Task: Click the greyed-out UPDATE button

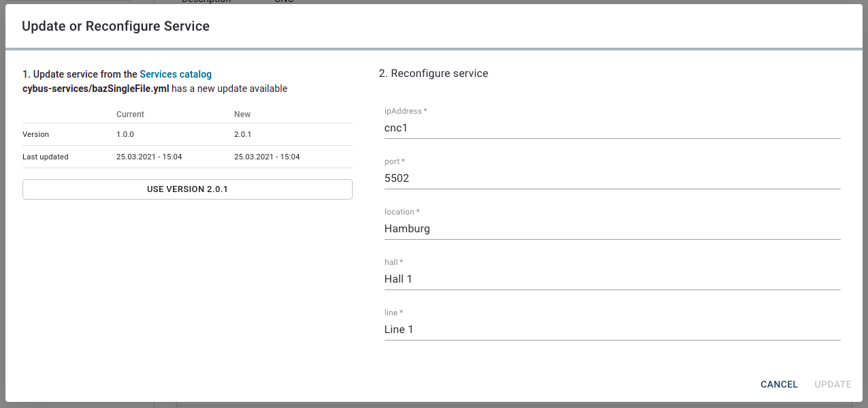Action: (x=833, y=384)
